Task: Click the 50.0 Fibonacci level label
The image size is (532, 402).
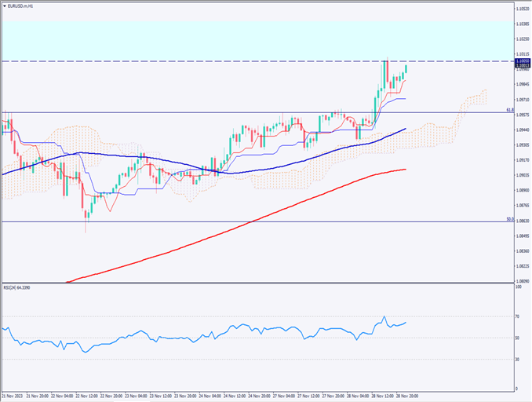Action: pos(509,220)
